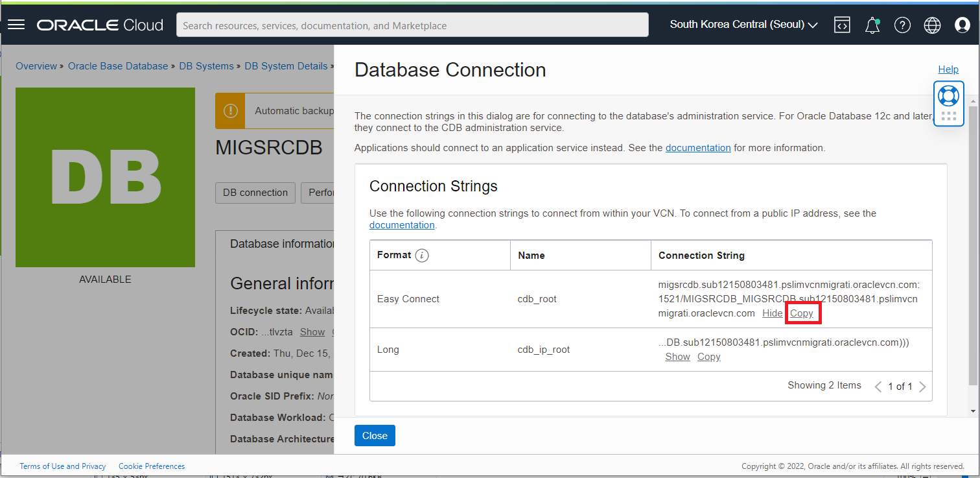Open the help question mark menu
The height and width of the screenshot is (478, 980).
[x=902, y=25]
